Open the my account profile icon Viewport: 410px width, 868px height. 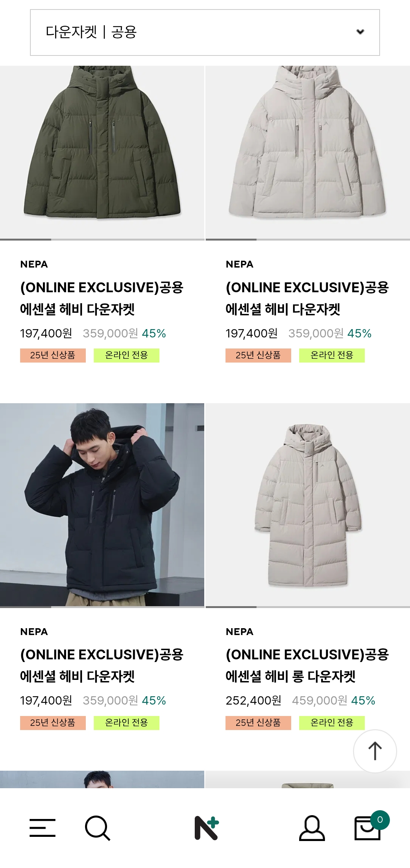click(x=312, y=828)
